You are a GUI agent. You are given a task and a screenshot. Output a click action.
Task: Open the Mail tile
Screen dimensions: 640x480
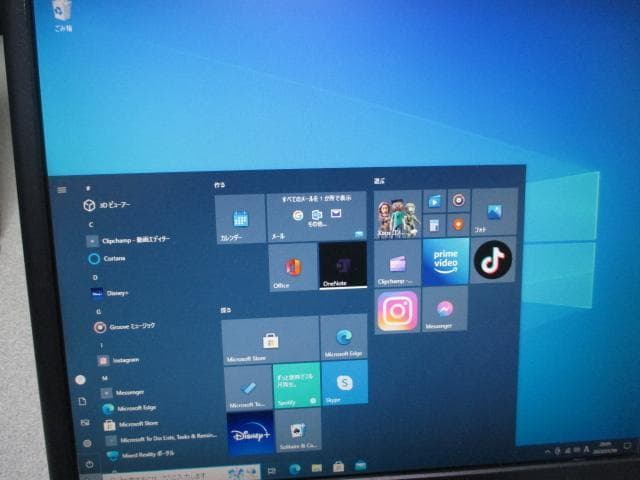pyautogui.click(x=317, y=216)
